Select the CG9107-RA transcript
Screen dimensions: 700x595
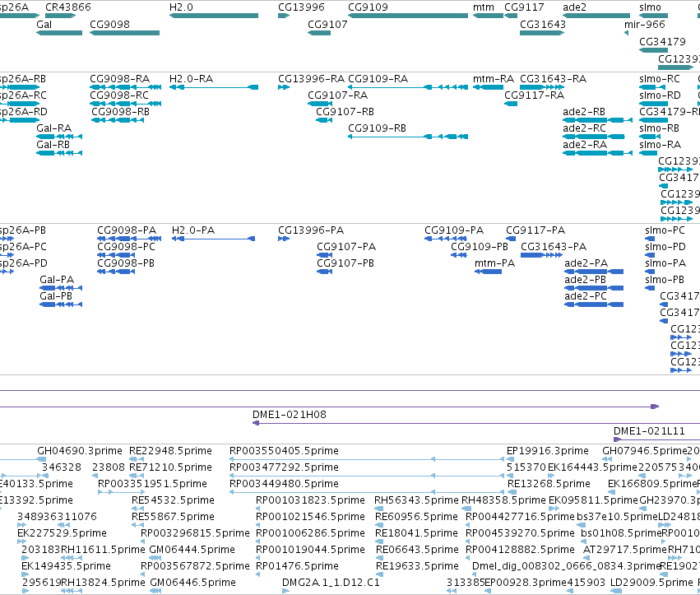[320, 104]
